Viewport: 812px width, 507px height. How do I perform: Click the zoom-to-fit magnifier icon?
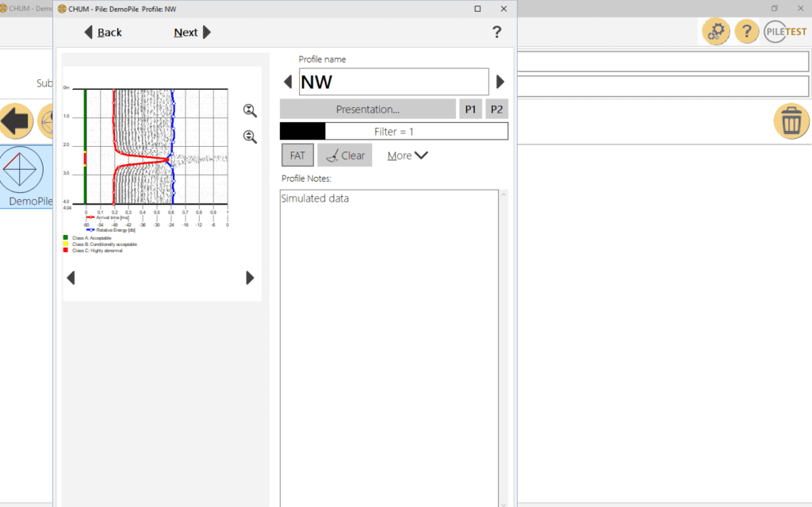point(250,110)
